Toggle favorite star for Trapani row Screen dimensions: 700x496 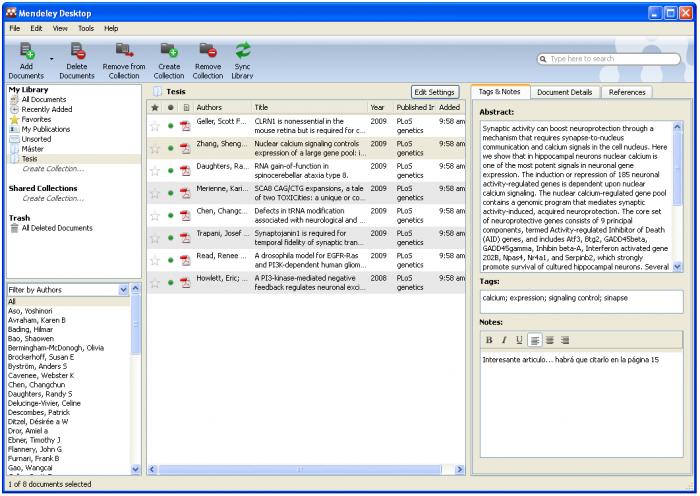pos(155,238)
